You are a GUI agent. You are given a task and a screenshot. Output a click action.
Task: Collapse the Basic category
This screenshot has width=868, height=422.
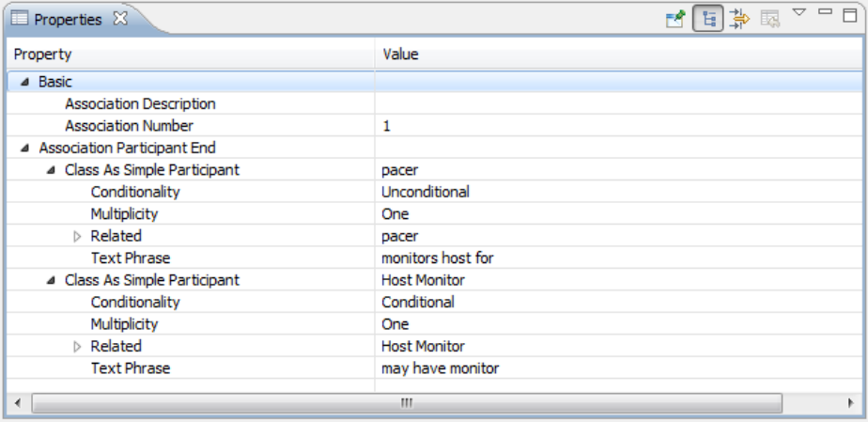click(x=25, y=83)
